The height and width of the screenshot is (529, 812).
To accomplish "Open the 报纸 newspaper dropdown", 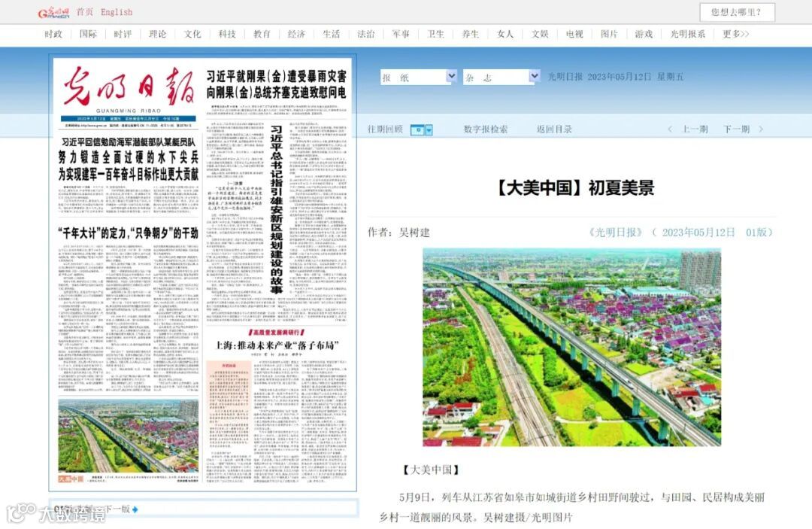I will pyautogui.click(x=419, y=78).
